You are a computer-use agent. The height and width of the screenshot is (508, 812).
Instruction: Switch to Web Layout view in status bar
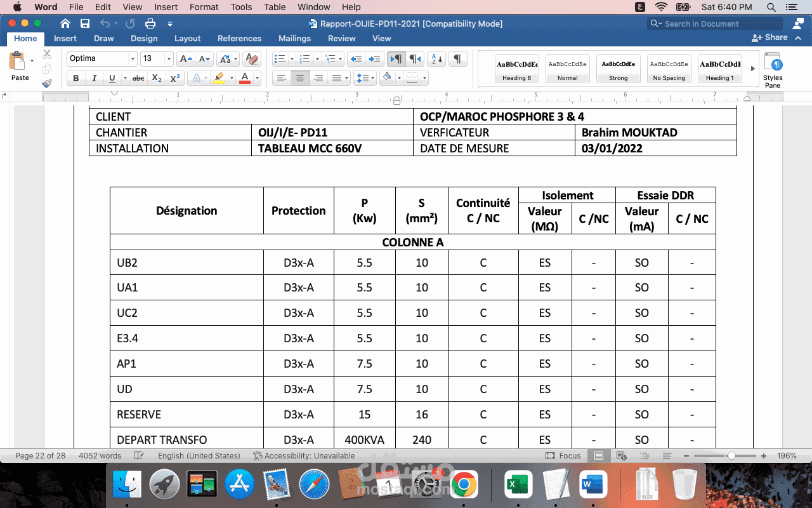pyautogui.click(x=622, y=456)
